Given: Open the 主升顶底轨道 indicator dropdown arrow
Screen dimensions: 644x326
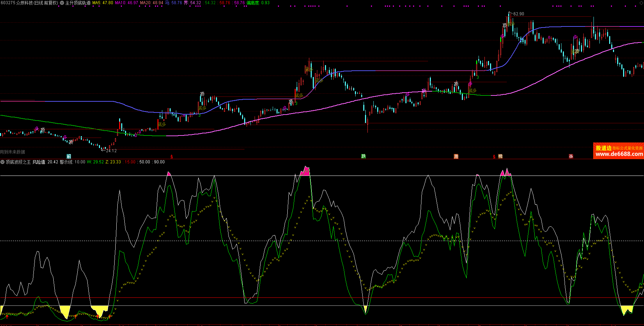Looking at the screenshot, I should pos(62,3).
